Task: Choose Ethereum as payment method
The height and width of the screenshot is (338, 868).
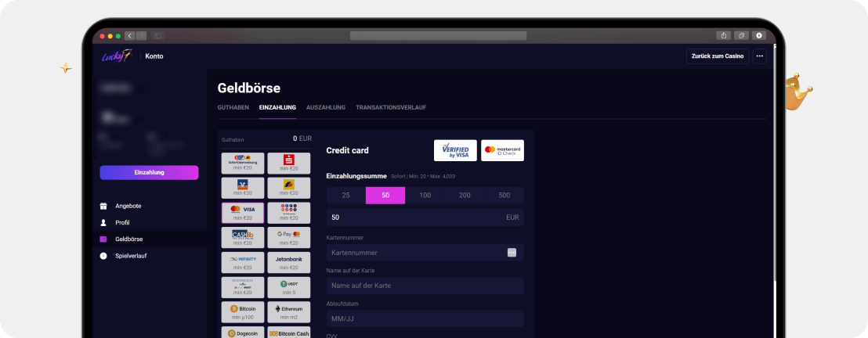Action: pyautogui.click(x=288, y=312)
